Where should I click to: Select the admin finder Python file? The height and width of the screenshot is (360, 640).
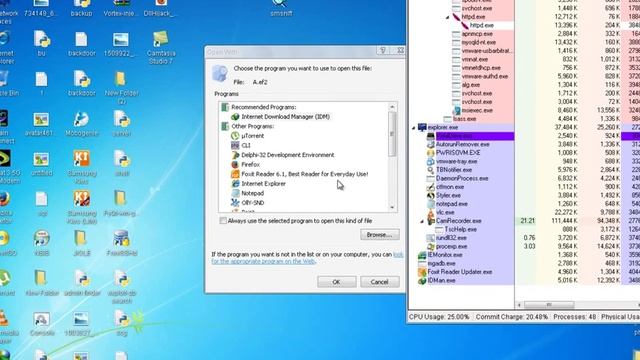(82, 283)
